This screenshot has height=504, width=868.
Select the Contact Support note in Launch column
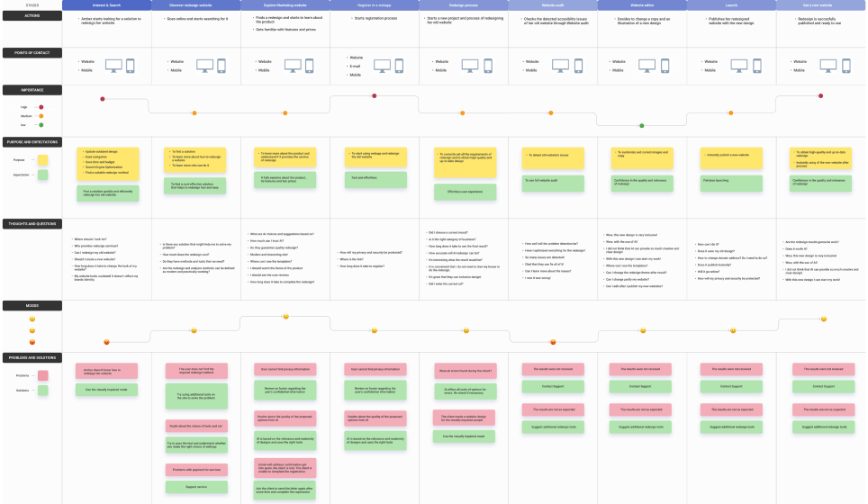click(x=731, y=386)
